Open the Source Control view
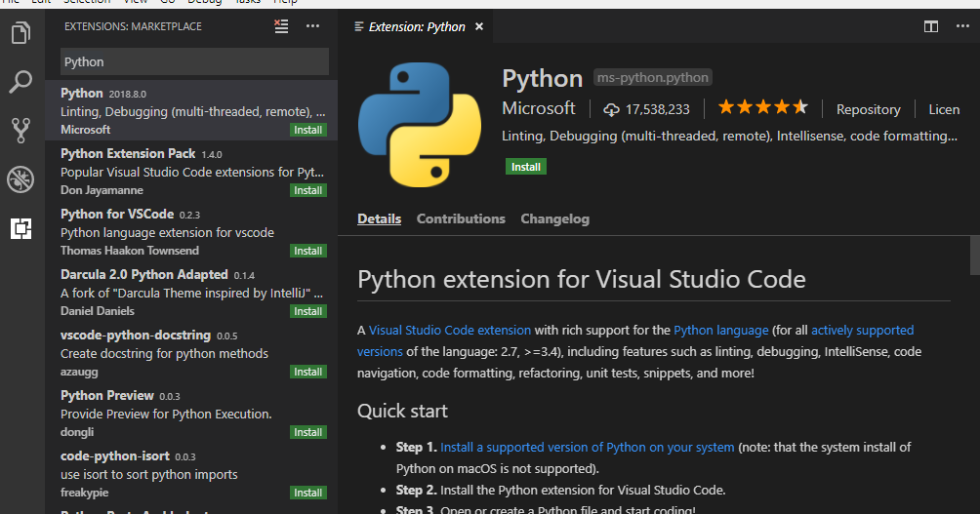 (x=20, y=130)
